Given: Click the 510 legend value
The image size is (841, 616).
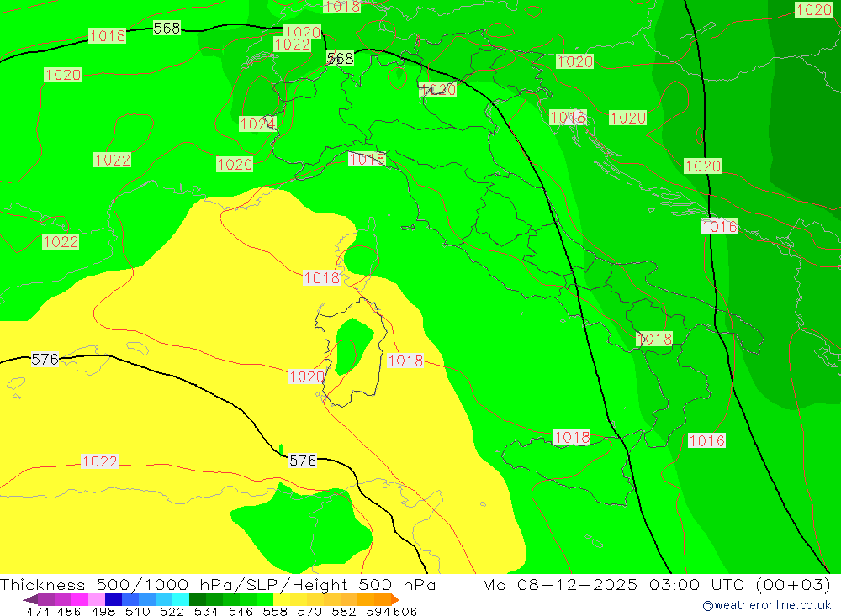Looking at the screenshot, I should (137, 611).
